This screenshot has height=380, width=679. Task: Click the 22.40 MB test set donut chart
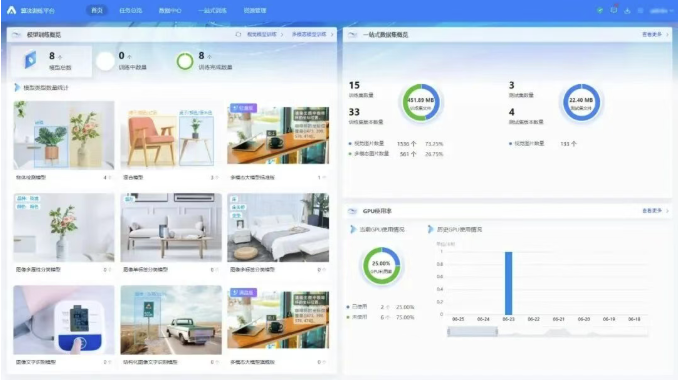581,103
